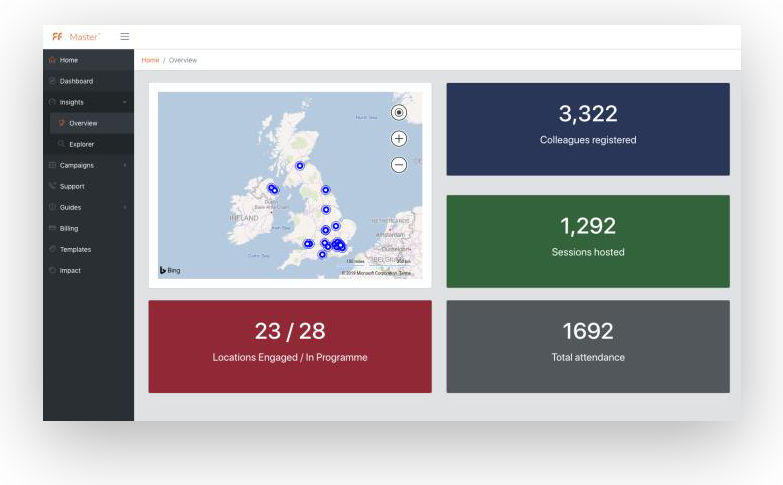This screenshot has height=485, width=783.
Task: Select Explorer under Insights
Action: [x=82, y=144]
